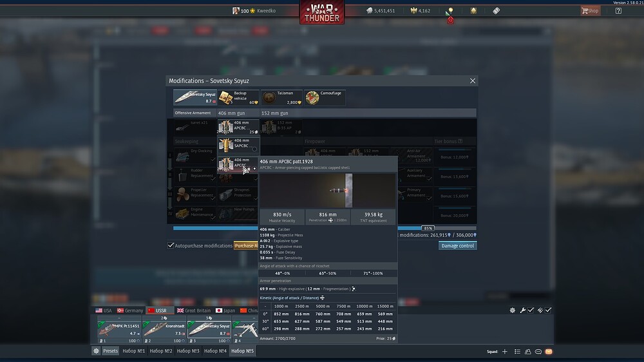Select preset Набор №5
644x362 pixels.
(x=242, y=351)
